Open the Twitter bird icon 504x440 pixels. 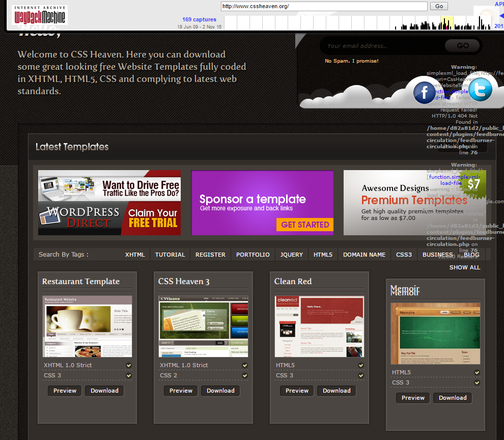click(x=480, y=90)
